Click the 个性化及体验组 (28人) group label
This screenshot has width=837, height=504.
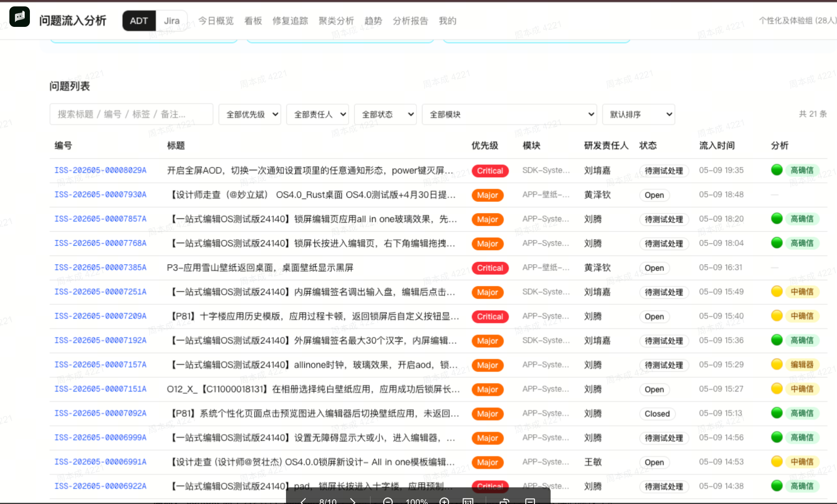click(x=797, y=20)
